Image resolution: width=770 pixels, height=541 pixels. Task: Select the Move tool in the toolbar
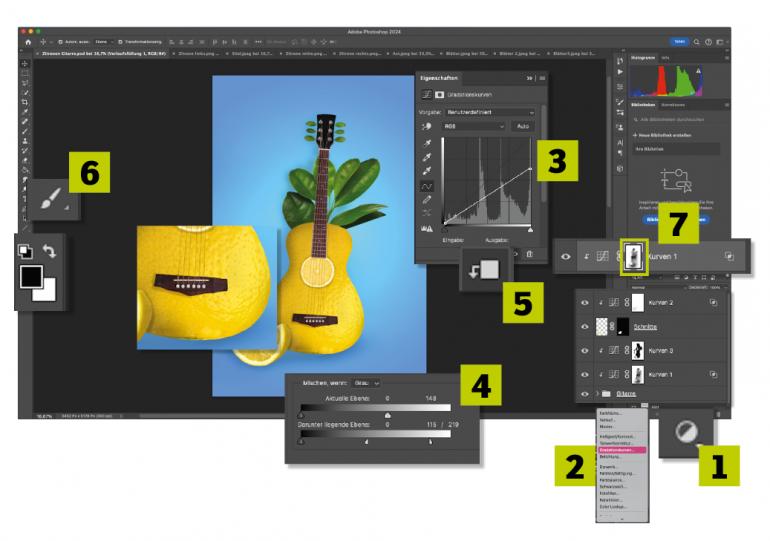[x=25, y=64]
